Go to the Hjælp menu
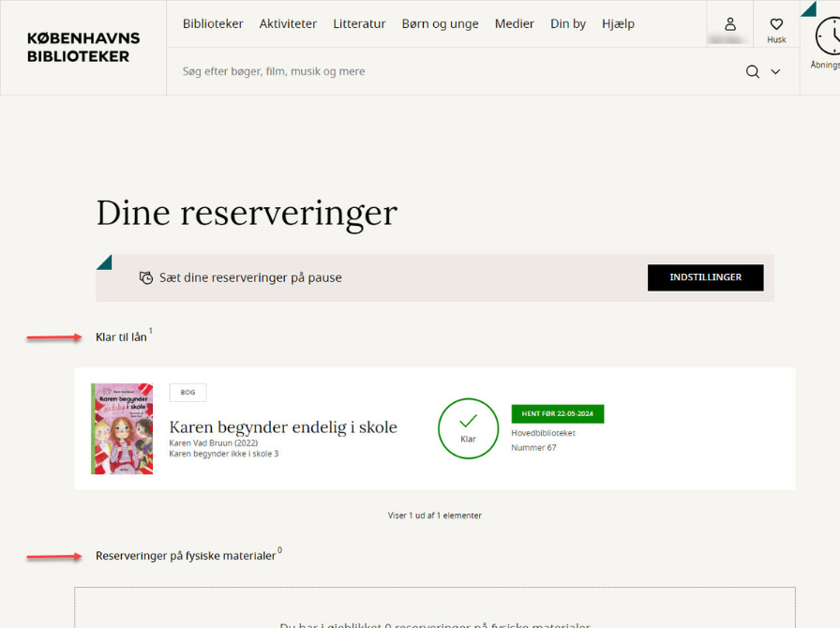The image size is (840, 628). 618,24
